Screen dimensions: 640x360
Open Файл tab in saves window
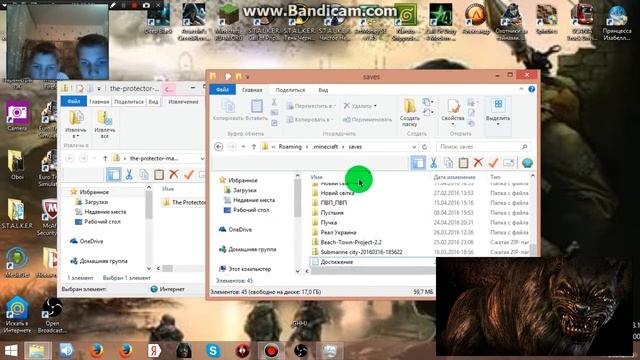222,89
